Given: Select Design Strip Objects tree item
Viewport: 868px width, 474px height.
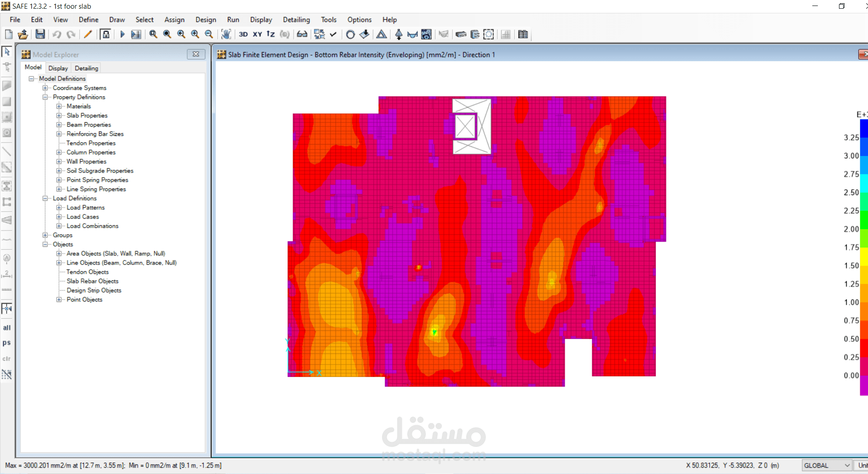Looking at the screenshot, I should coord(94,290).
